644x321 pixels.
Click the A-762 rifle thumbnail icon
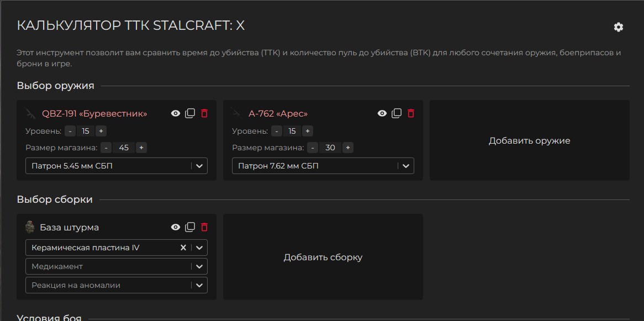[236, 113]
